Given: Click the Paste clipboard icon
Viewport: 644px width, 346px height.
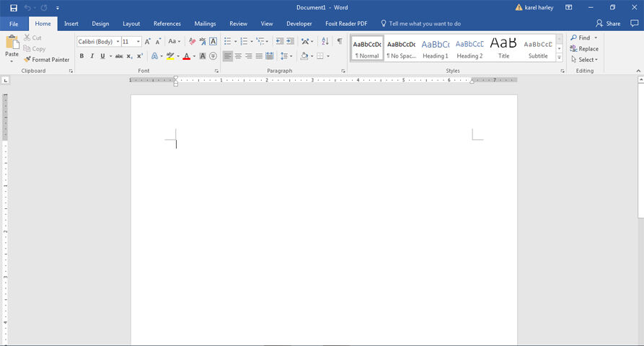Looking at the screenshot, I should 12,43.
